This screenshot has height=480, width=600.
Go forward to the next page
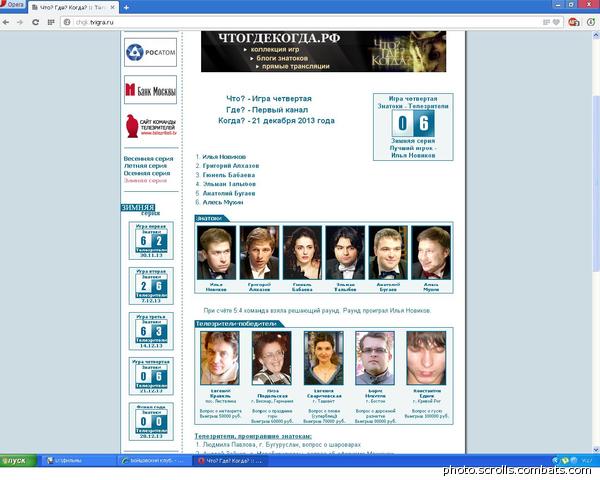(20, 22)
